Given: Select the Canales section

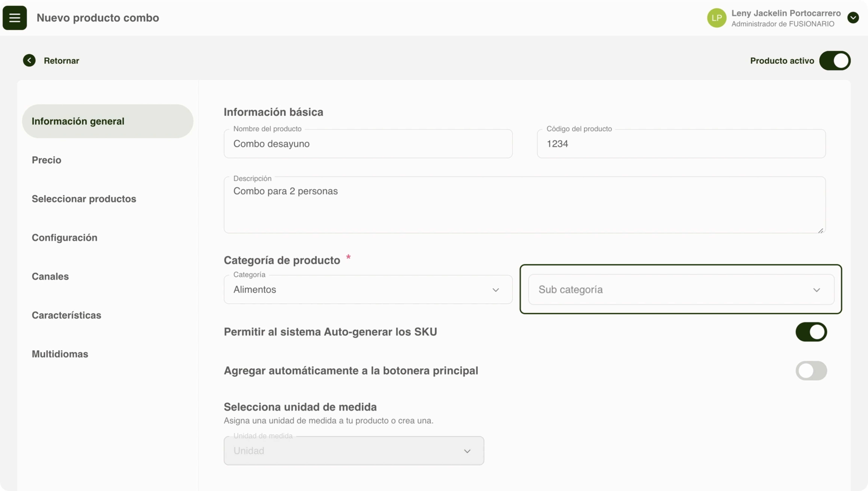Looking at the screenshot, I should 50,276.
